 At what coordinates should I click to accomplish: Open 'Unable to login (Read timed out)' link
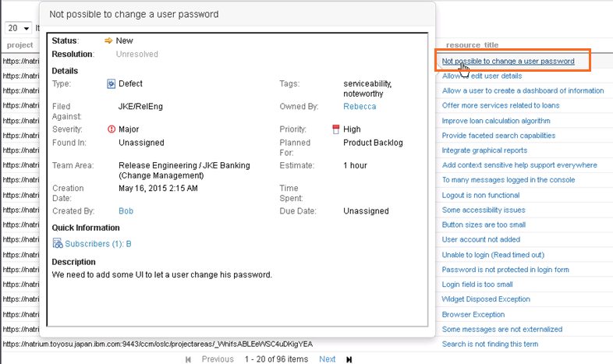[x=493, y=255]
